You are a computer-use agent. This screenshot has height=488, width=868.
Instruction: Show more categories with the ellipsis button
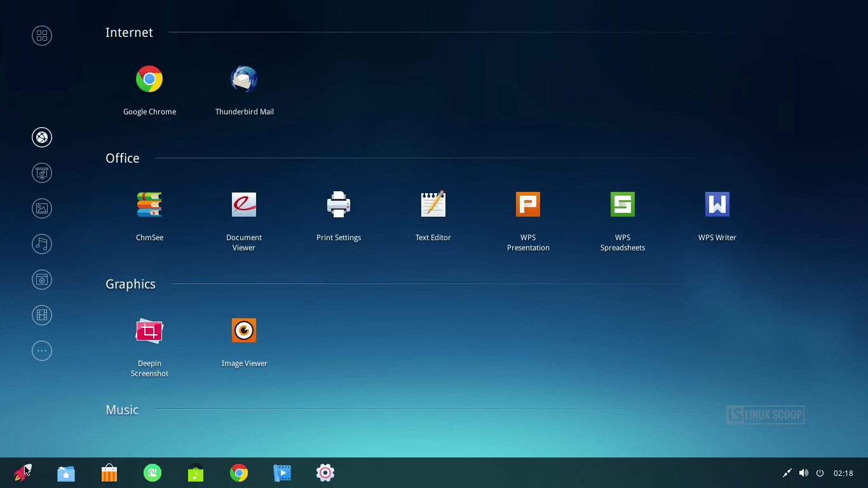[42, 351]
